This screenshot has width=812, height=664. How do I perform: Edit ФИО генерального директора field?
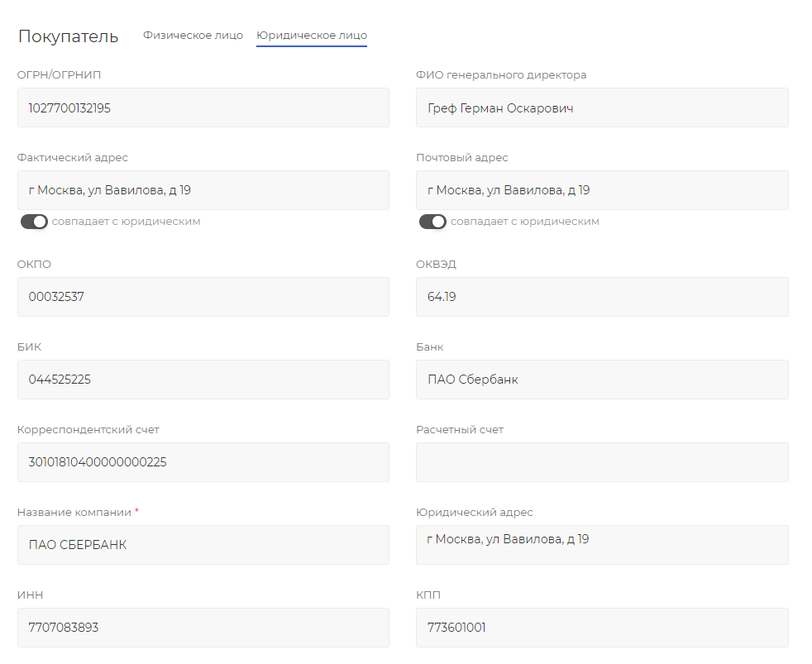click(602, 107)
